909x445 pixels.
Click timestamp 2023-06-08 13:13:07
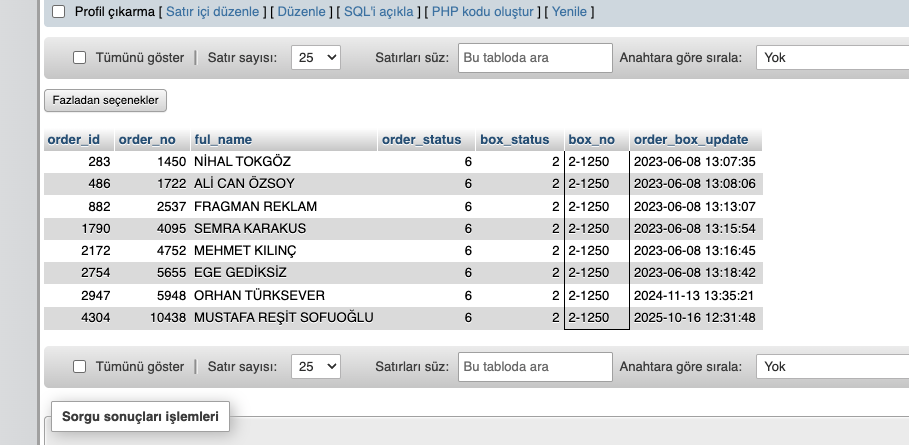[x=695, y=206]
